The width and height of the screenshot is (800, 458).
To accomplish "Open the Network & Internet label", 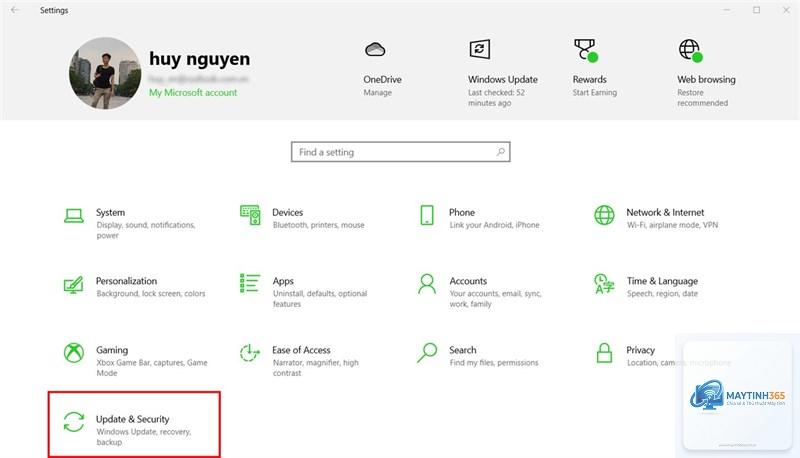I will point(665,212).
